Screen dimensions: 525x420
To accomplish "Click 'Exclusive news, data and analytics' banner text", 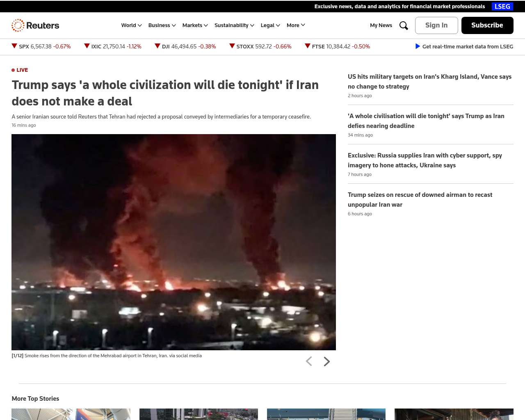I will 399,7.
